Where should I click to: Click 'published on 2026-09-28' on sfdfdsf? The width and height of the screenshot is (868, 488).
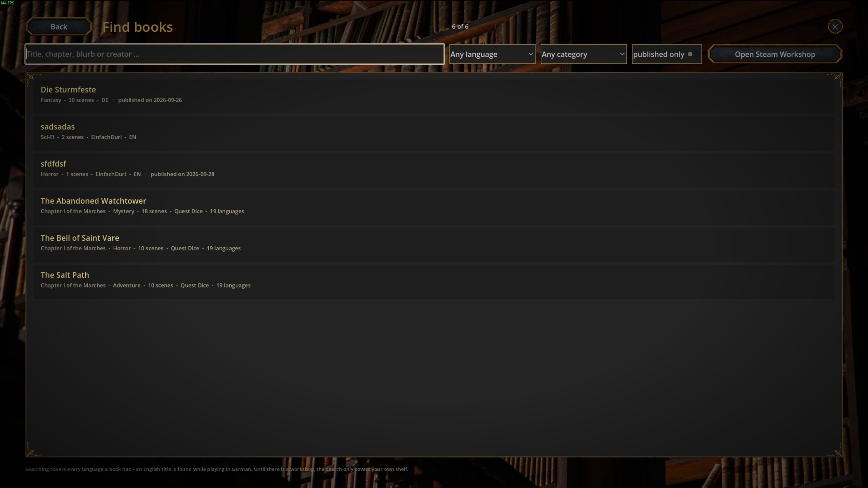tap(182, 174)
